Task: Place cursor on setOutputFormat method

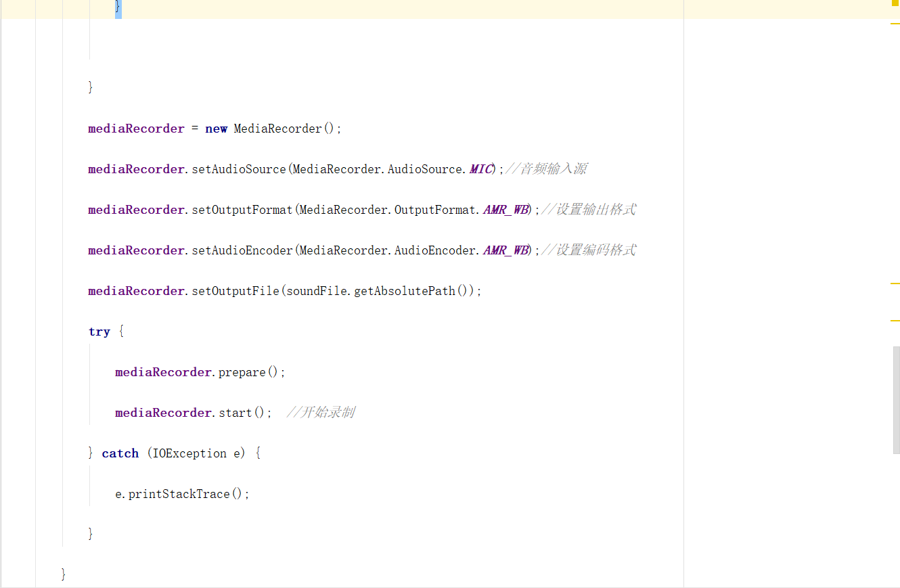Action: click(242, 210)
